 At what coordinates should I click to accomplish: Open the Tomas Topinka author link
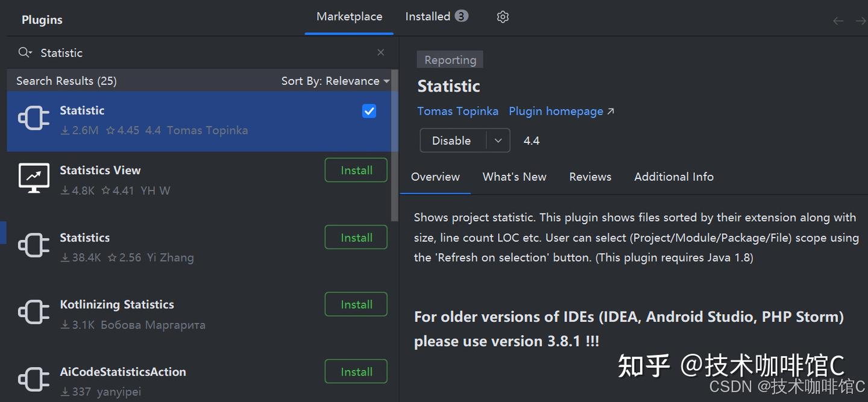pos(458,111)
